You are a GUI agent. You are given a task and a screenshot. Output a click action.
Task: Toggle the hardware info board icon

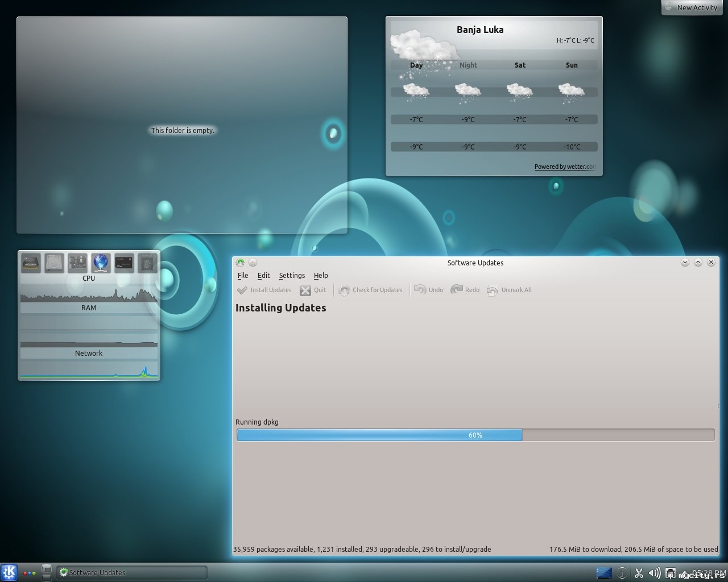[x=77, y=263]
